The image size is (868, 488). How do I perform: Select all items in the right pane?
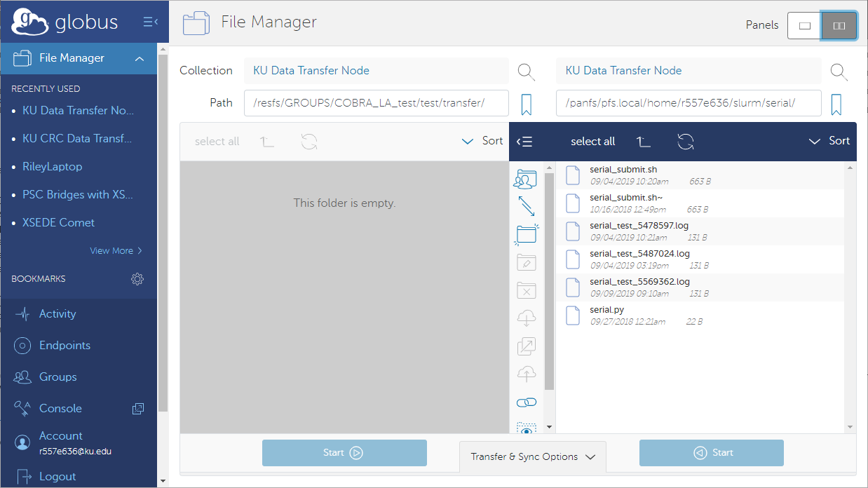click(593, 142)
